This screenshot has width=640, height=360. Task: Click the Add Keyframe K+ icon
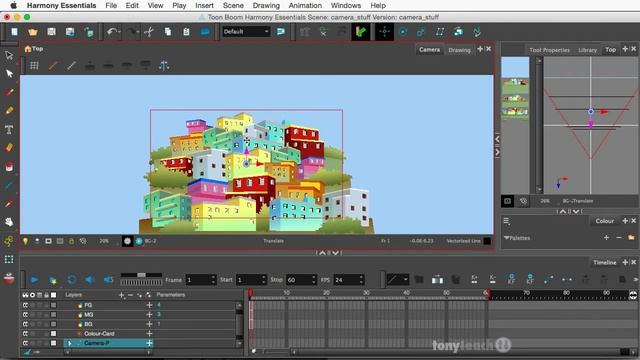coord(474,280)
